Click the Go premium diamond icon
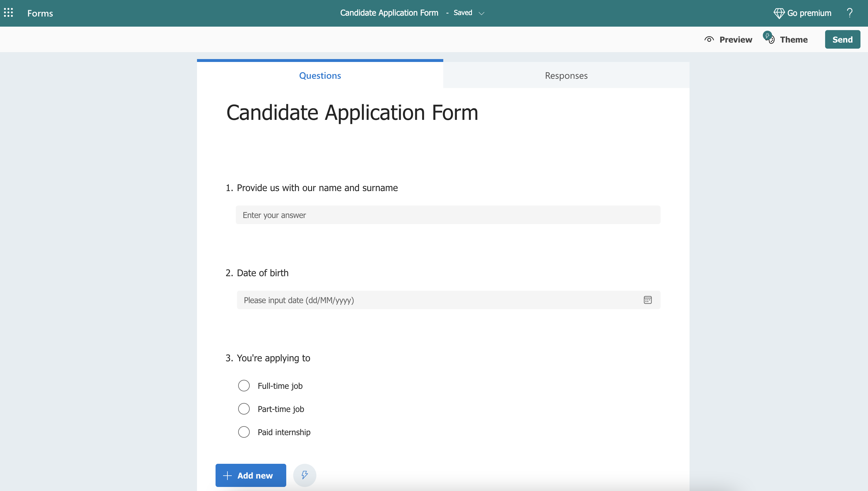The height and width of the screenshot is (491, 868). click(x=779, y=13)
